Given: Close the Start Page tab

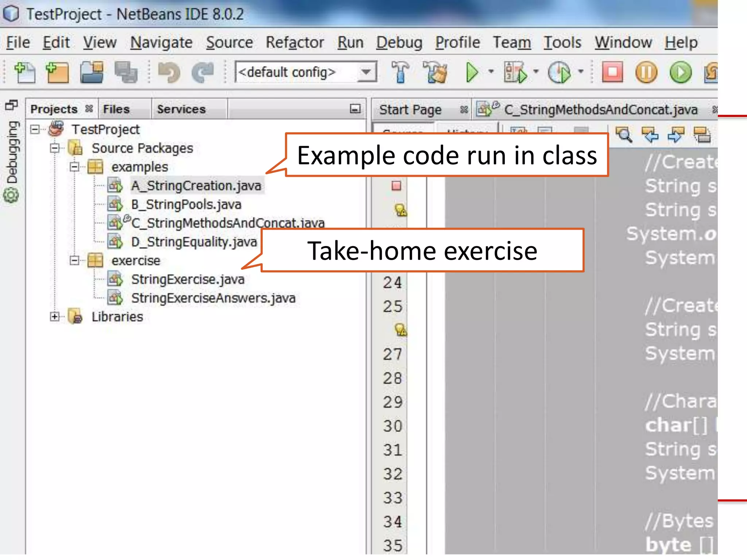Looking at the screenshot, I should tap(464, 109).
